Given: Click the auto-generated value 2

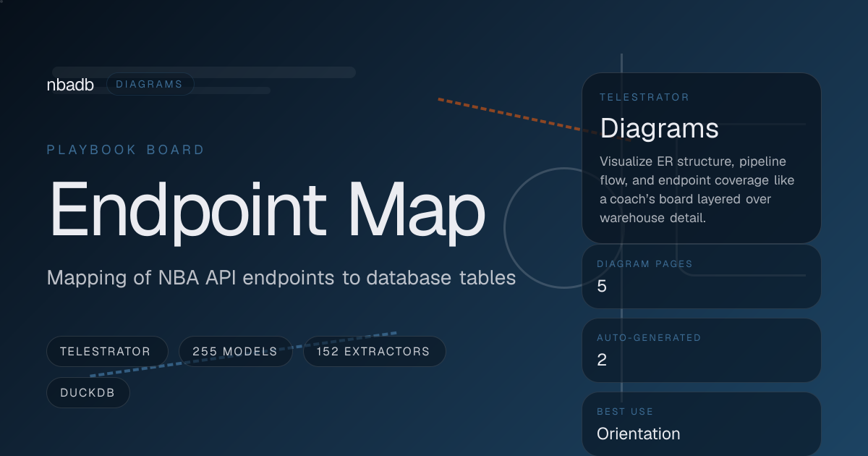Looking at the screenshot, I should (x=602, y=360).
